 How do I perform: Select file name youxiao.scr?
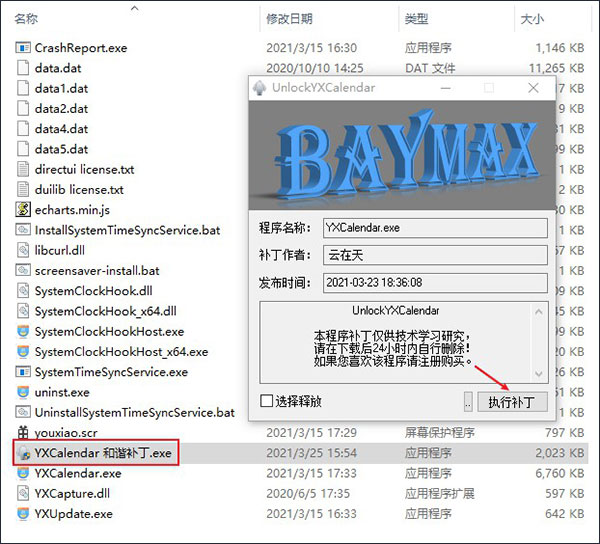click(x=66, y=433)
